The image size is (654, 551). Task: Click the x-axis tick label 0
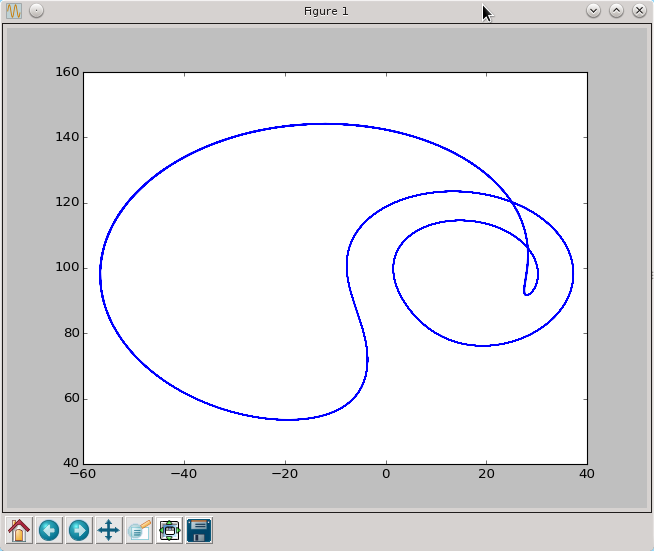point(386,474)
